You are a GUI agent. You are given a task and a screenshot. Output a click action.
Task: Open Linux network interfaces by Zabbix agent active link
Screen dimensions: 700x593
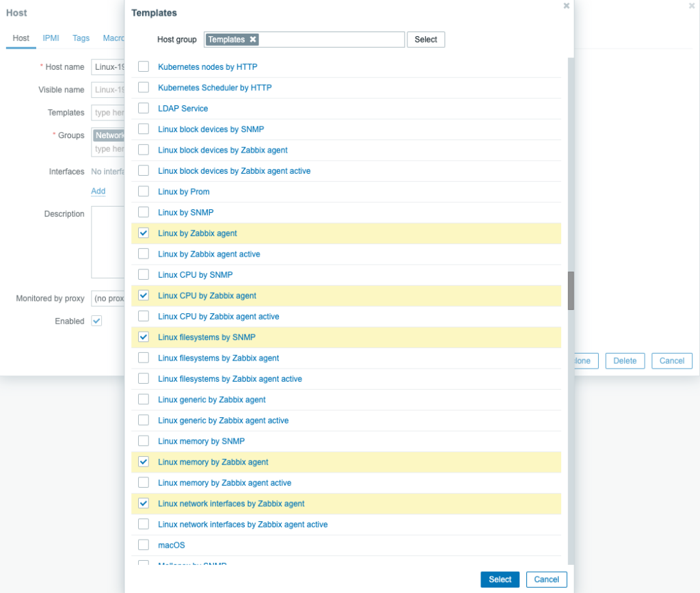pos(243,524)
